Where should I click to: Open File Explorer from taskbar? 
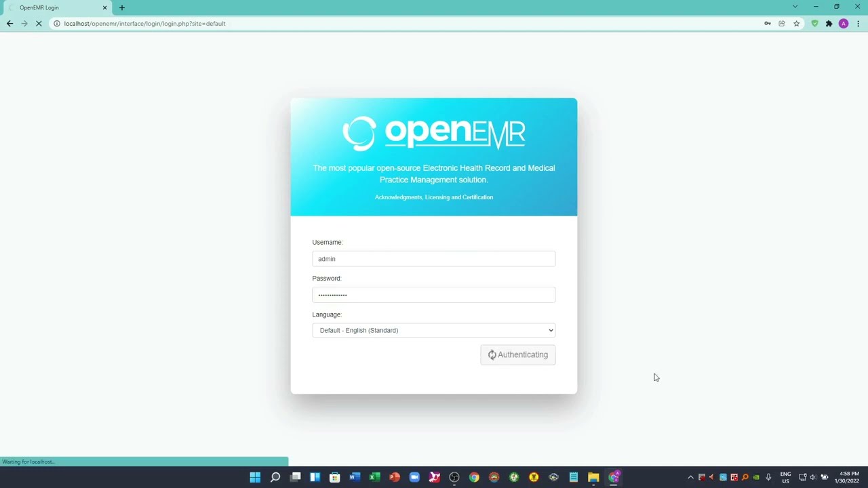tap(593, 477)
